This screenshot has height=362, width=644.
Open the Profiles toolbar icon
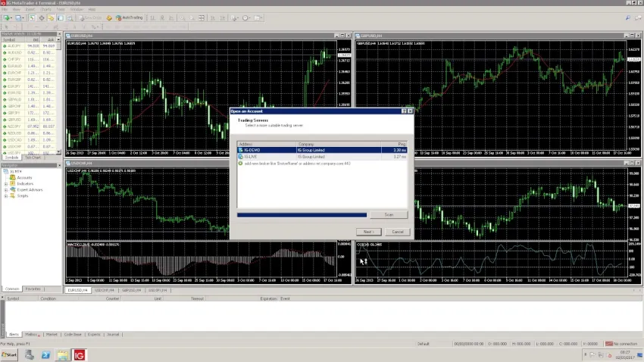[x=19, y=17]
